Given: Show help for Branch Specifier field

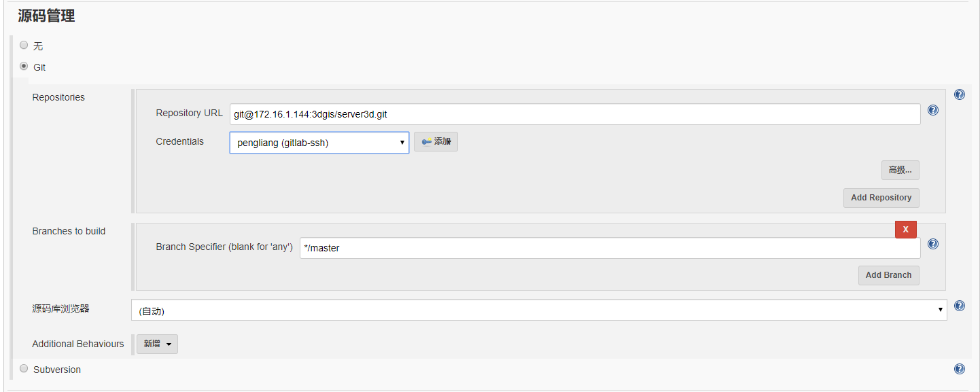Looking at the screenshot, I should click(x=933, y=244).
